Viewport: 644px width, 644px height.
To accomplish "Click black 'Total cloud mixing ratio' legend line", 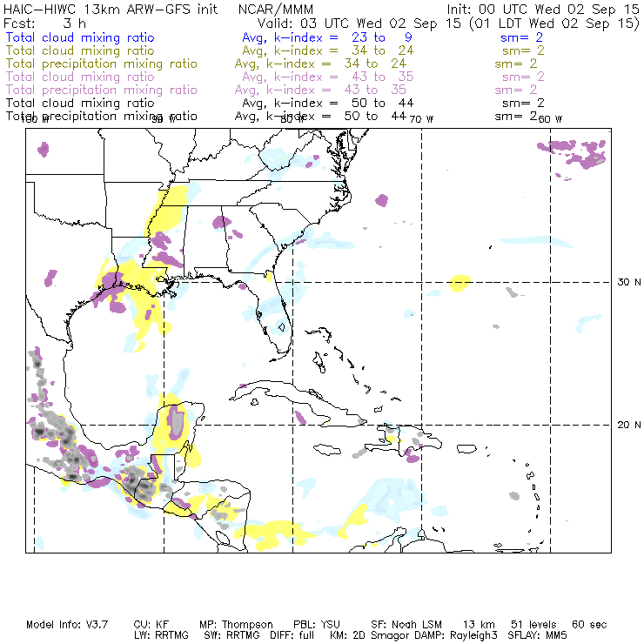I will click(x=80, y=103).
